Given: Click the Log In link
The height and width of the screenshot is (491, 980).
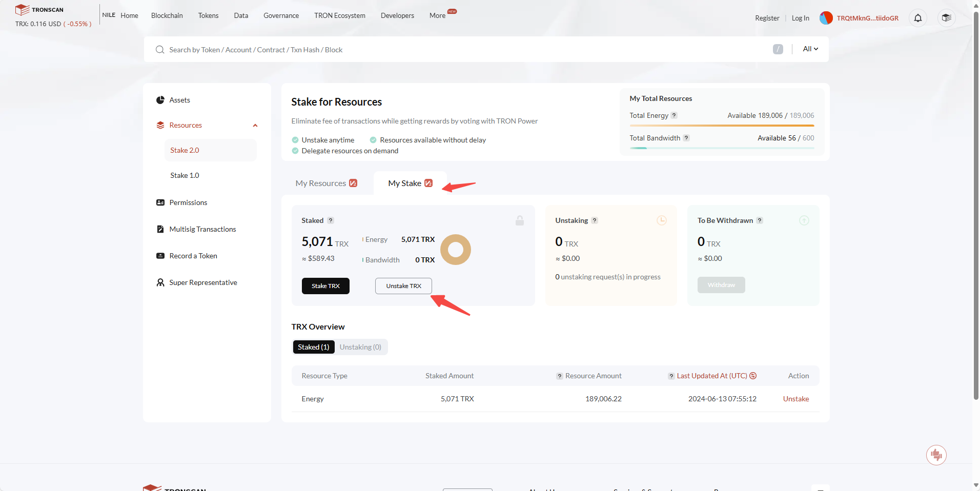Looking at the screenshot, I should pos(801,18).
